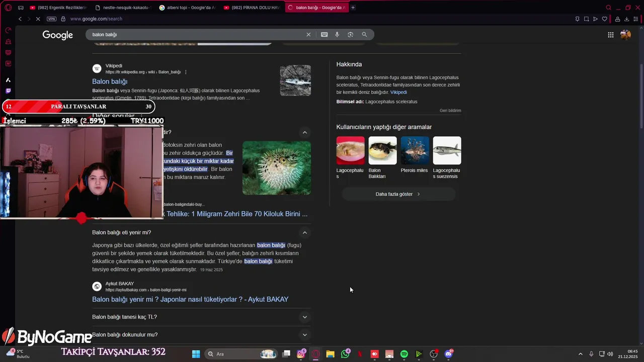Open three-dot options for Vikipedi result

pos(186,72)
